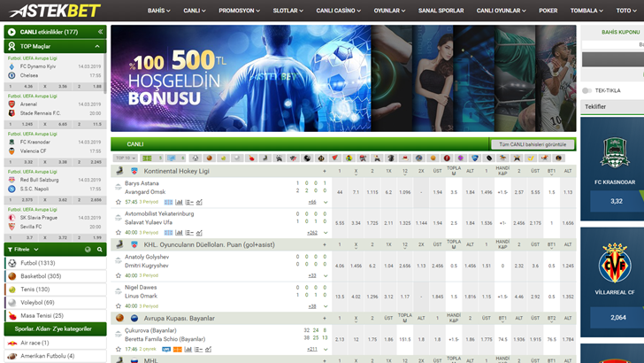This screenshot has width=644, height=363.
Task: Open live scoreboard icon for Barys Astana match
Action: pos(168,202)
